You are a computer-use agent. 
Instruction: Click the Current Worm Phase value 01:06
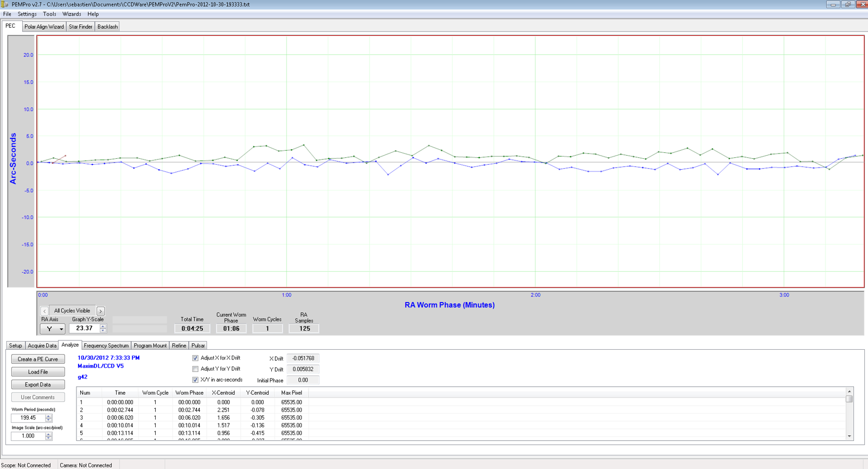pos(231,329)
